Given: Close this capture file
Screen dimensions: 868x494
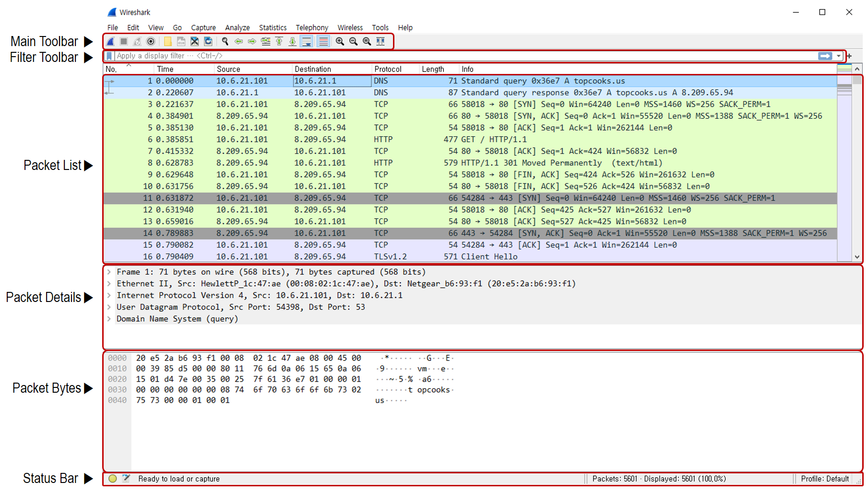Looking at the screenshot, I should [x=194, y=42].
